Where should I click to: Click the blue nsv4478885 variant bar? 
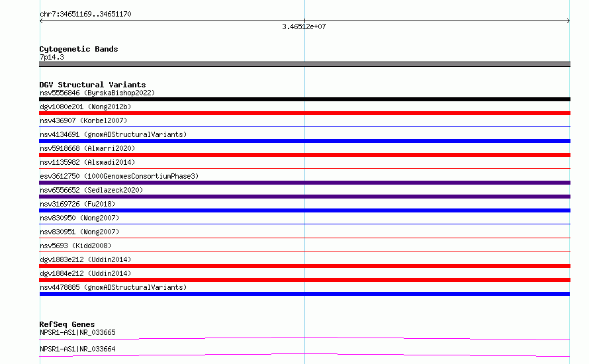pos(304,294)
